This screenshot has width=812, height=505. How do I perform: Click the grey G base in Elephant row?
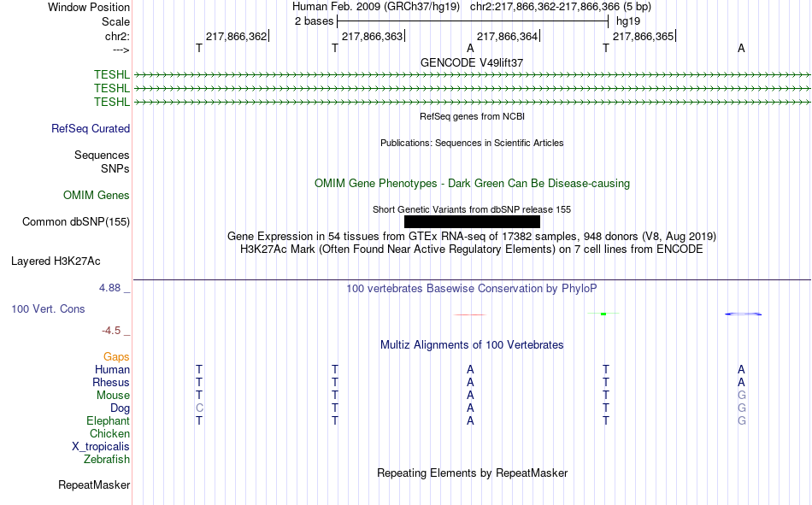point(742,420)
